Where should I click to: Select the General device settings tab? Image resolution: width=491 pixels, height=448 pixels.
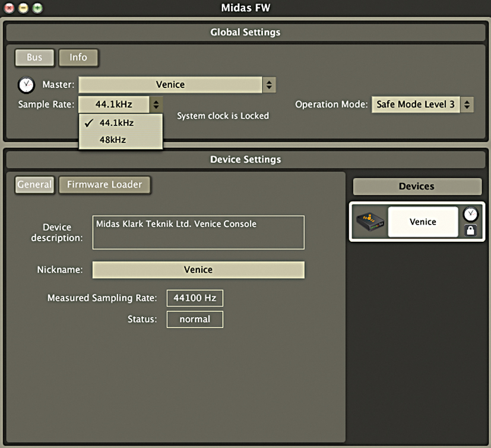coord(34,185)
